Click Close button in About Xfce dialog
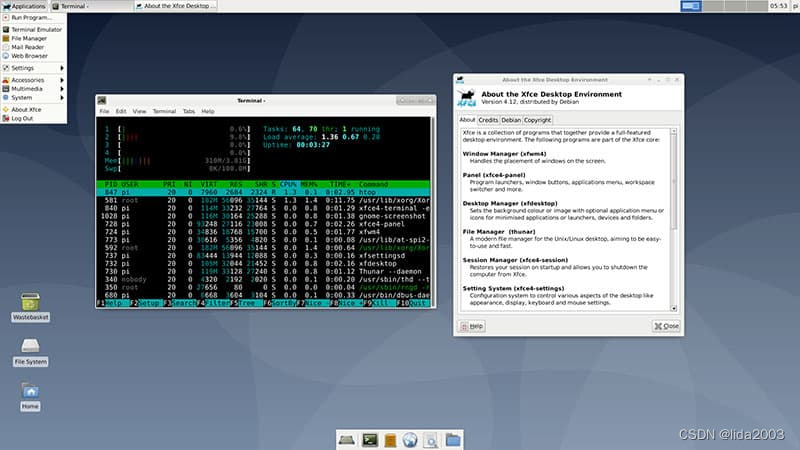 click(666, 326)
